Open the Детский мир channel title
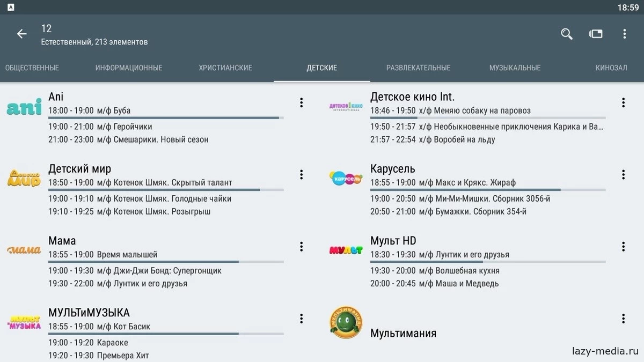The height and width of the screenshot is (362, 644). click(80, 169)
